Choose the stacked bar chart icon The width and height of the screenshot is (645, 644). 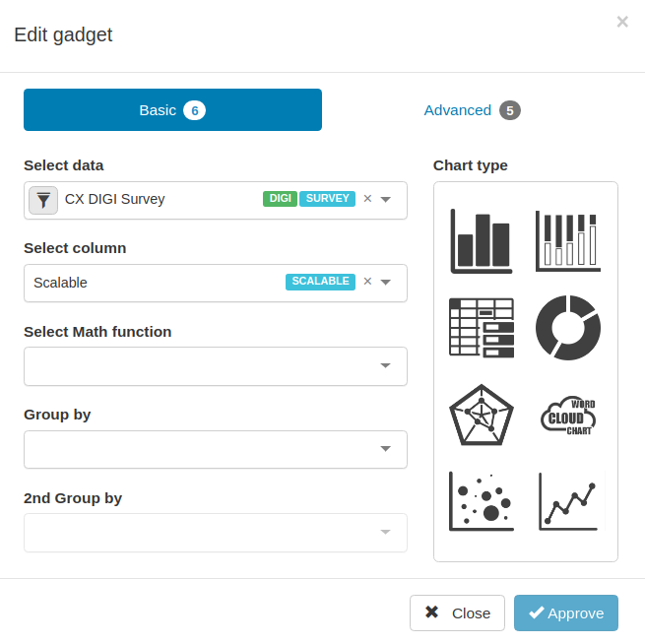point(568,241)
